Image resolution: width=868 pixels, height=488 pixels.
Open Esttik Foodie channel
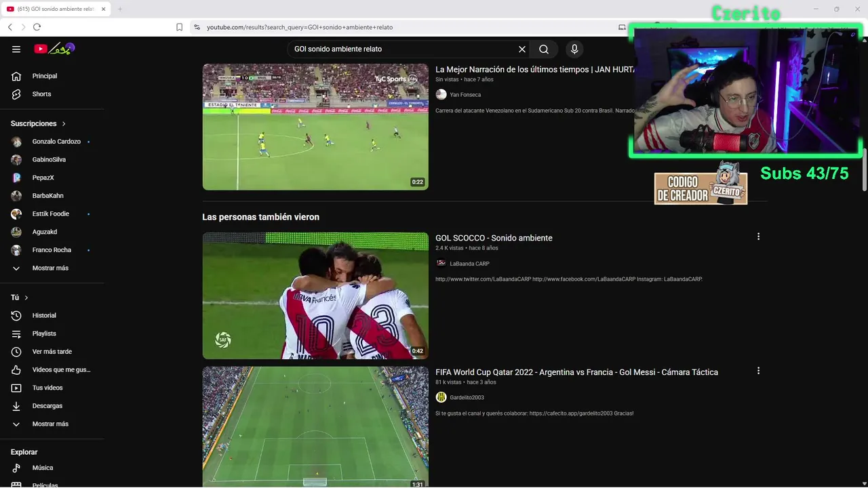click(52, 213)
